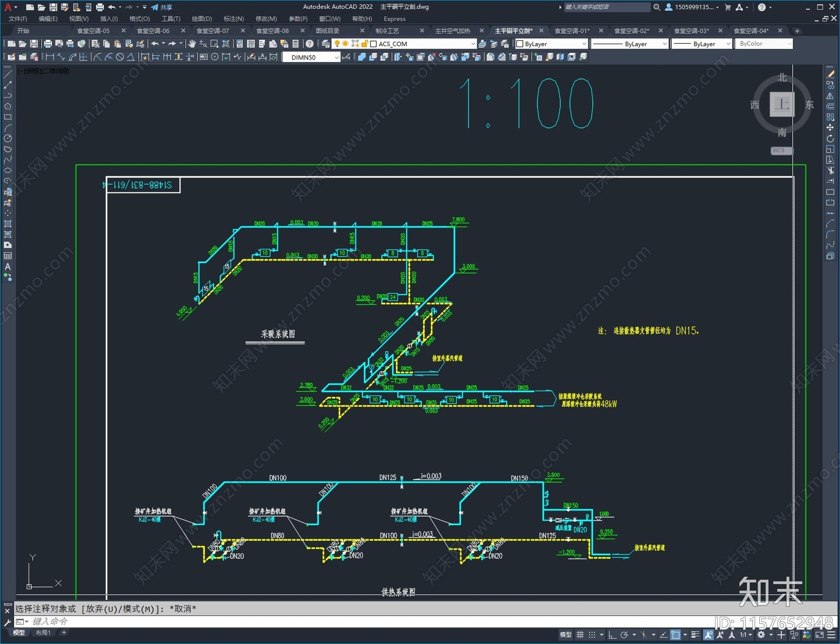The image size is (840, 644).
Task: Click the Help question mark in standard toolbar
Action: (x=310, y=44)
